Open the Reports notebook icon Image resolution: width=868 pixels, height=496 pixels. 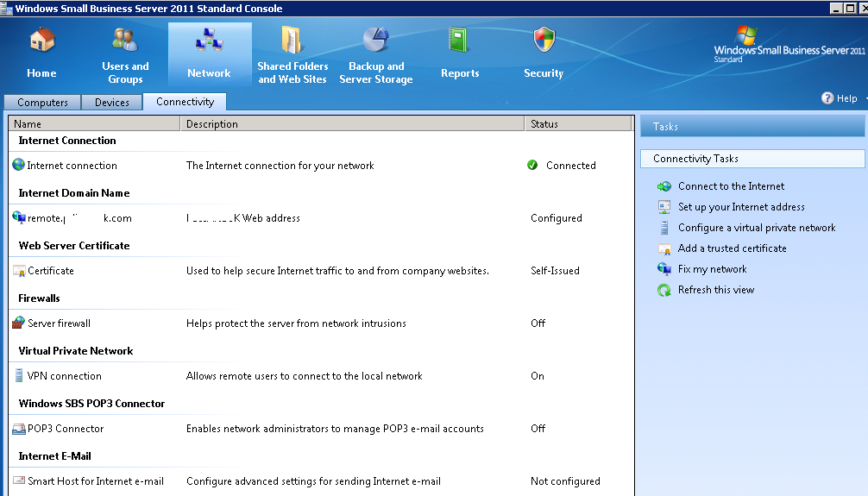coord(458,40)
